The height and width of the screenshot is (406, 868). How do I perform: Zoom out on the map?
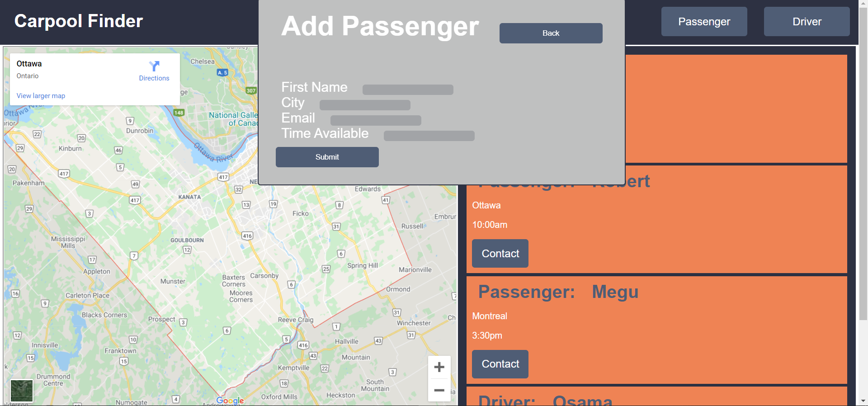coord(439,390)
